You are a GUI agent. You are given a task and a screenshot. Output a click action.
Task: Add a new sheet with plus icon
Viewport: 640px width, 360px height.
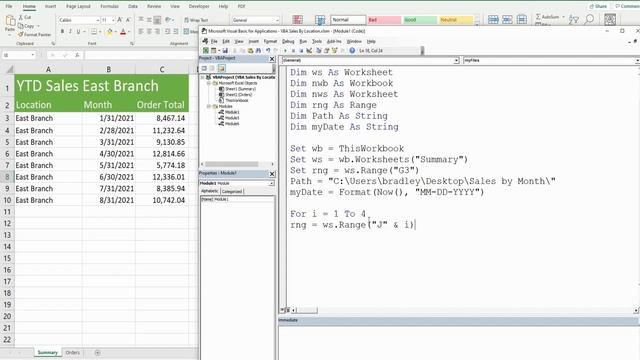[x=98, y=353]
